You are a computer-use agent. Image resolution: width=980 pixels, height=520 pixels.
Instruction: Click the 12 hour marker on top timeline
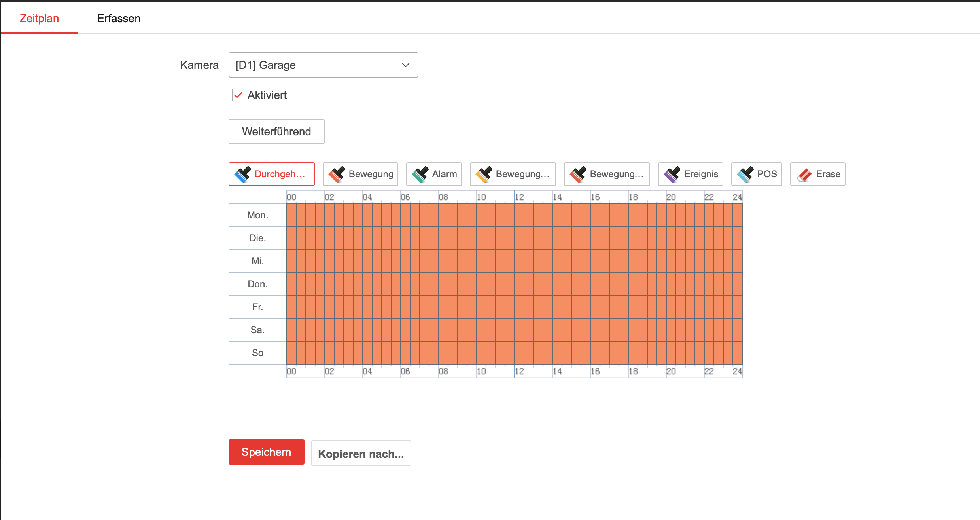pyautogui.click(x=519, y=197)
